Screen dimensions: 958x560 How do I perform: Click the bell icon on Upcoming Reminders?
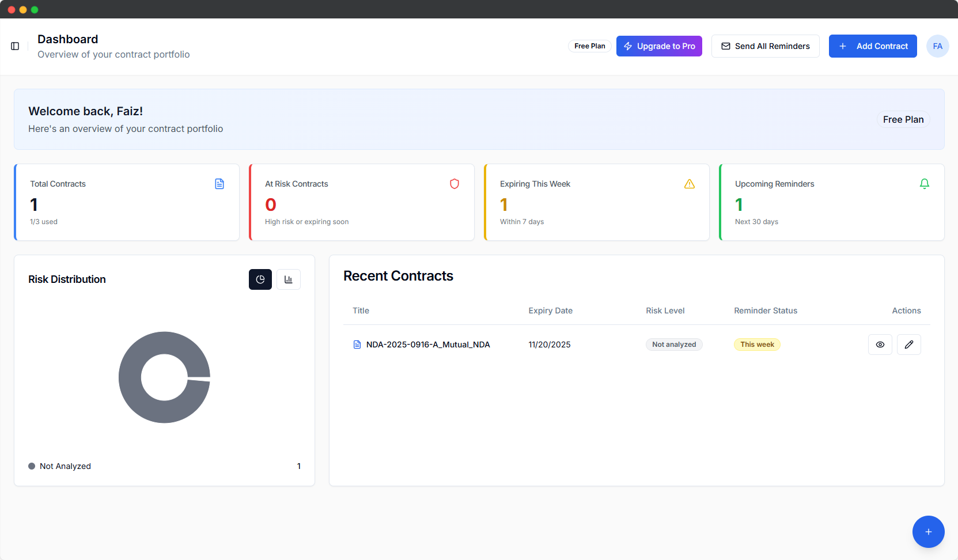pyautogui.click(x=925, y=183)
